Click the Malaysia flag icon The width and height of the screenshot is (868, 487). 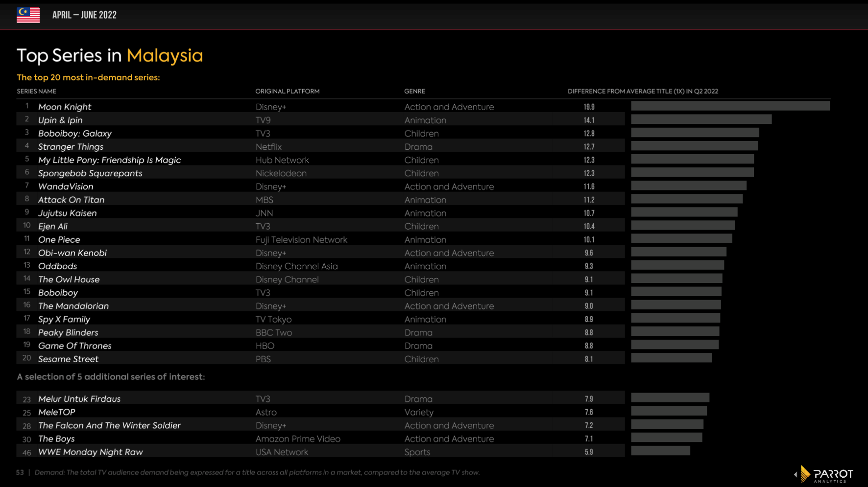pos(28,15)
